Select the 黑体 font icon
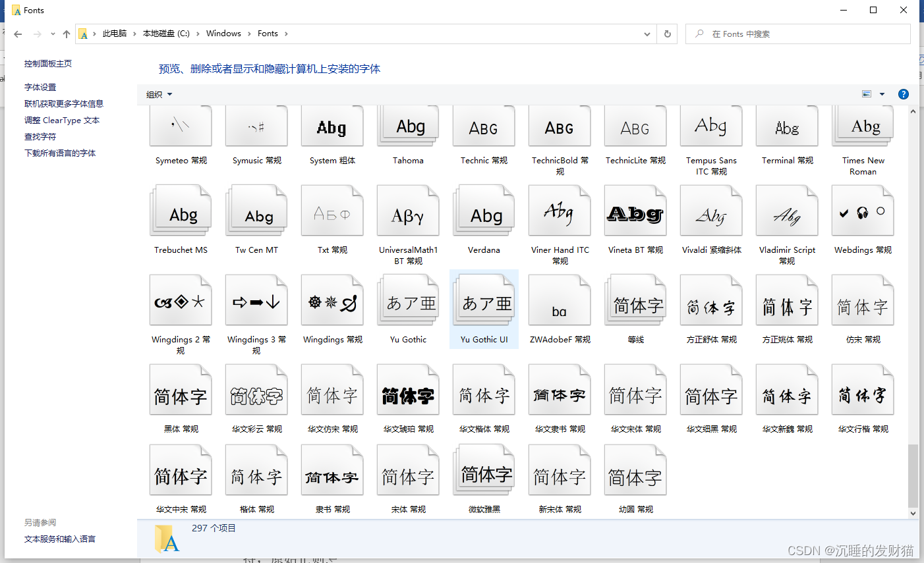This screenshot has width=924, height=563. 181,390
